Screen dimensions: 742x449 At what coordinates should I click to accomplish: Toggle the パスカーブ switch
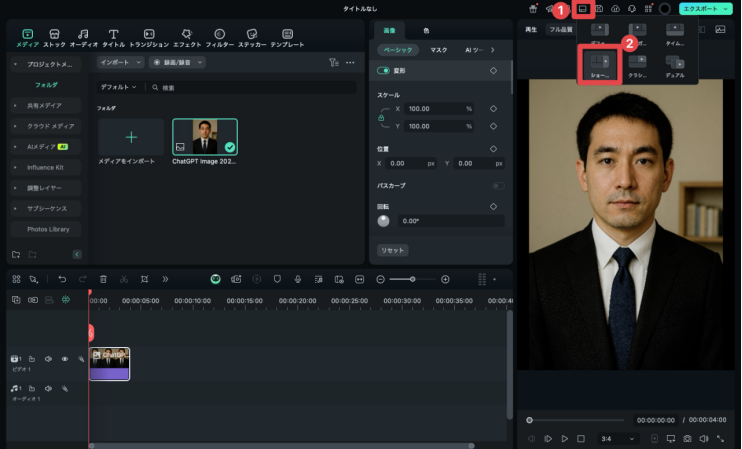[497, 186]
